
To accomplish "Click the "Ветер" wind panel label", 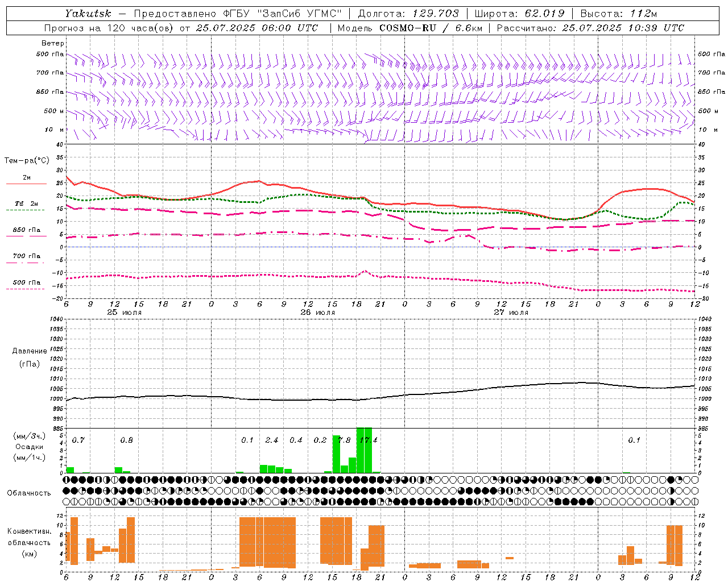I will (x=52, y=43).
